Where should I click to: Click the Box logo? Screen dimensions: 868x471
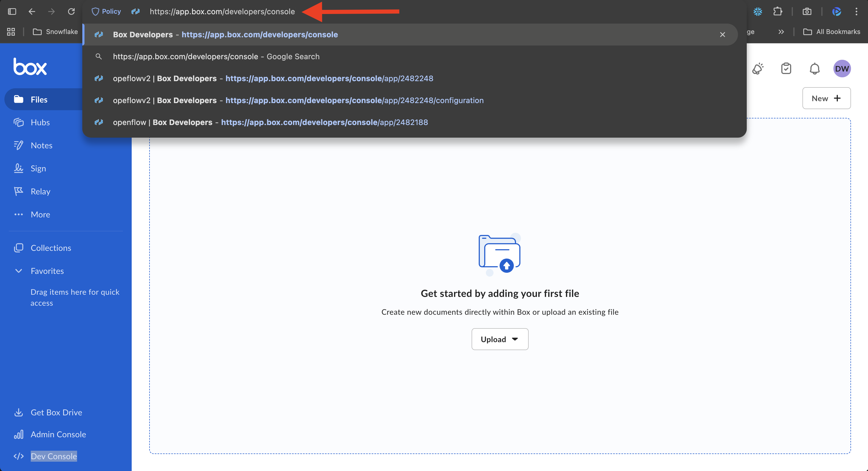coord(30,66)
